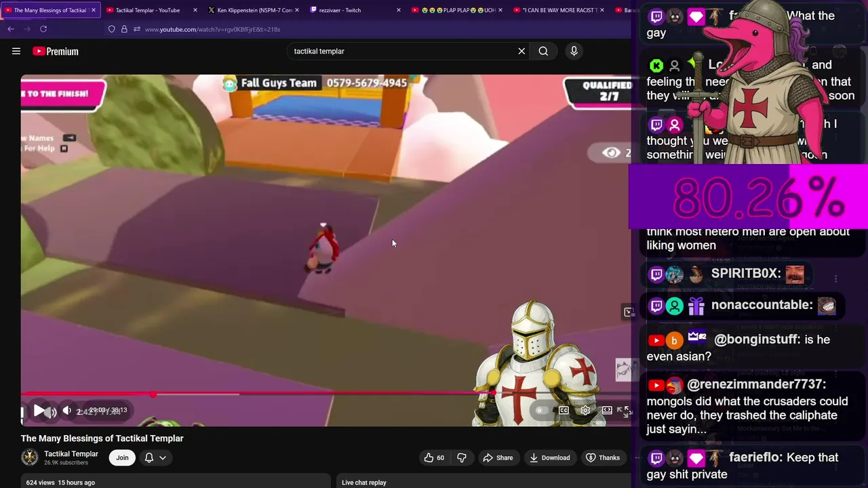Share the video
The width and height of the screenshot is (868, 488).
tap(498, 457)
